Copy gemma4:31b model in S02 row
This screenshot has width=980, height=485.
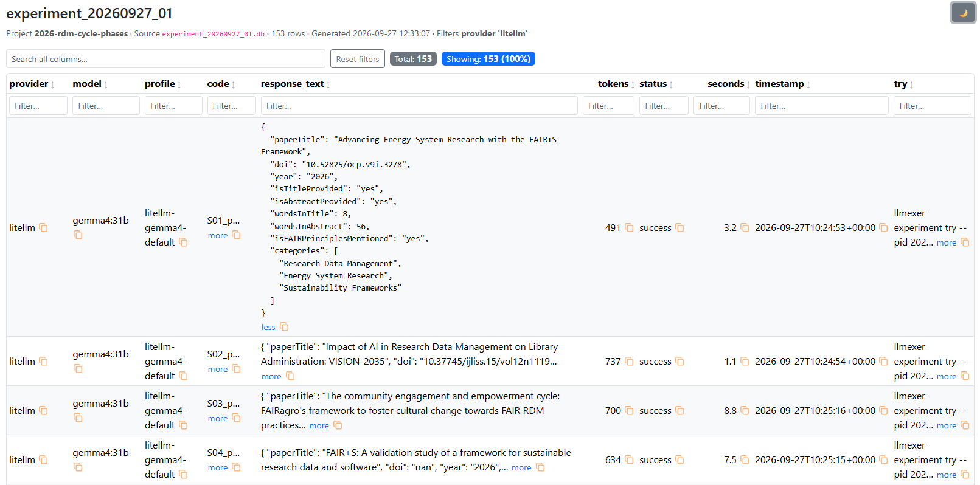pos(78,368)
